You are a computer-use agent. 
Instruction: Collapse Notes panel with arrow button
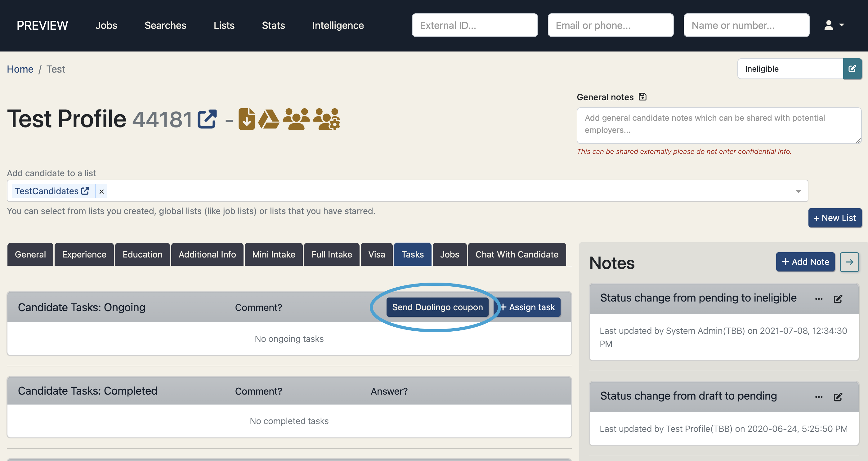[849, 262]
